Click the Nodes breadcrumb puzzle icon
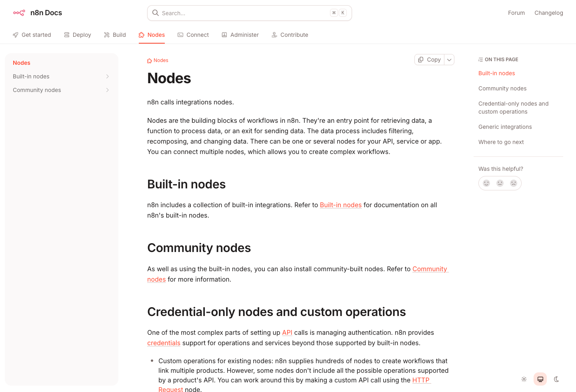 (x=150, y=61)
